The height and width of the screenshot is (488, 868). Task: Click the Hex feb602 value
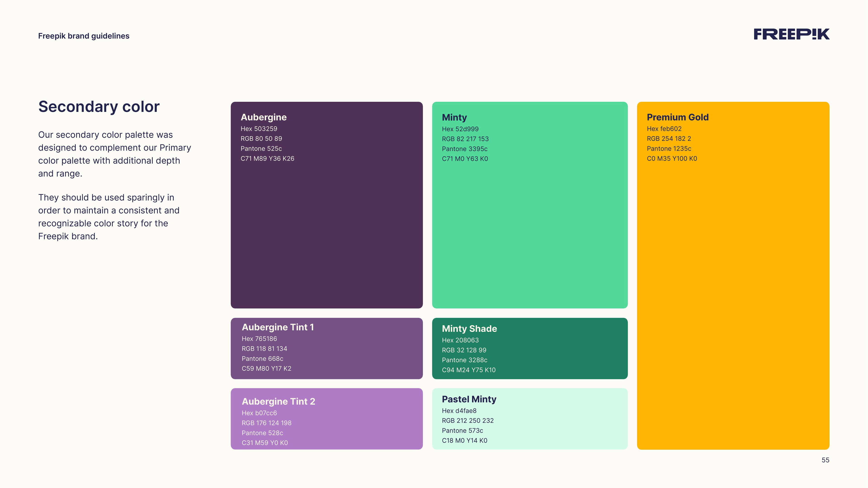click(x=664, y=129)
